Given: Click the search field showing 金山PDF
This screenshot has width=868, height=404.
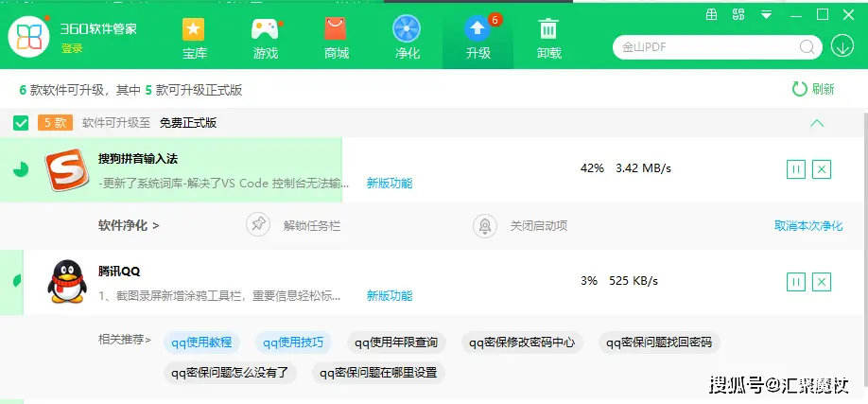Looking at the screenshot, I should pos(718,47).
